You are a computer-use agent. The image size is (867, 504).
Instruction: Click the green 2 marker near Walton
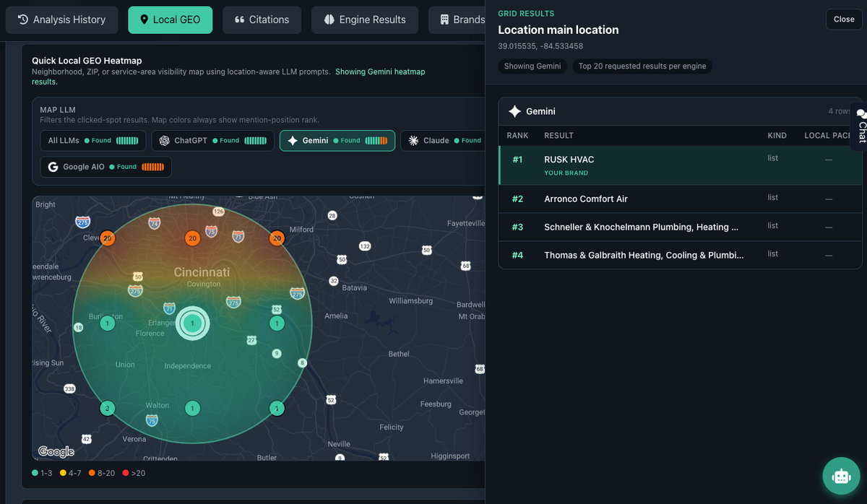click(107, 409)
